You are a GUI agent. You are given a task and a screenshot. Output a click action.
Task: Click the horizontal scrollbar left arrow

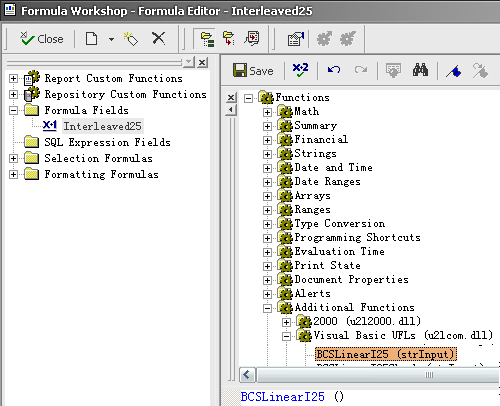click(x=247, y=375)
